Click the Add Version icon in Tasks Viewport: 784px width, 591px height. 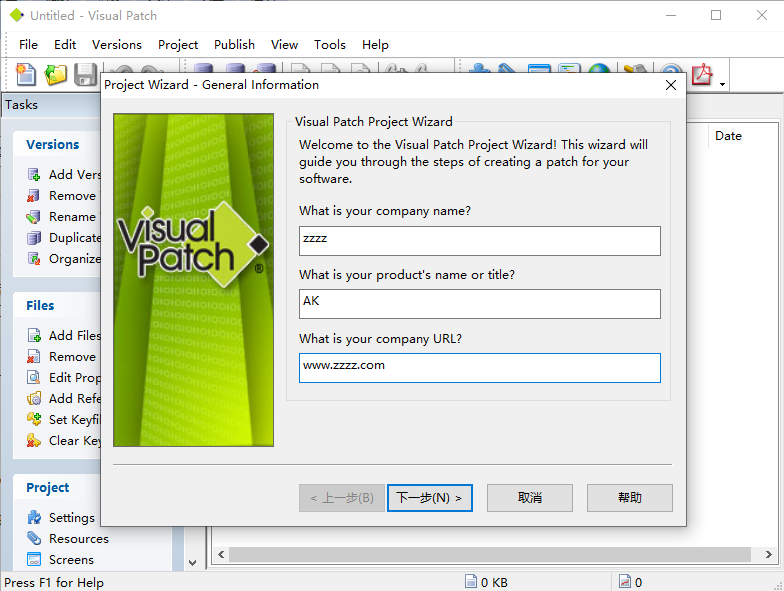tap(34, 174)
